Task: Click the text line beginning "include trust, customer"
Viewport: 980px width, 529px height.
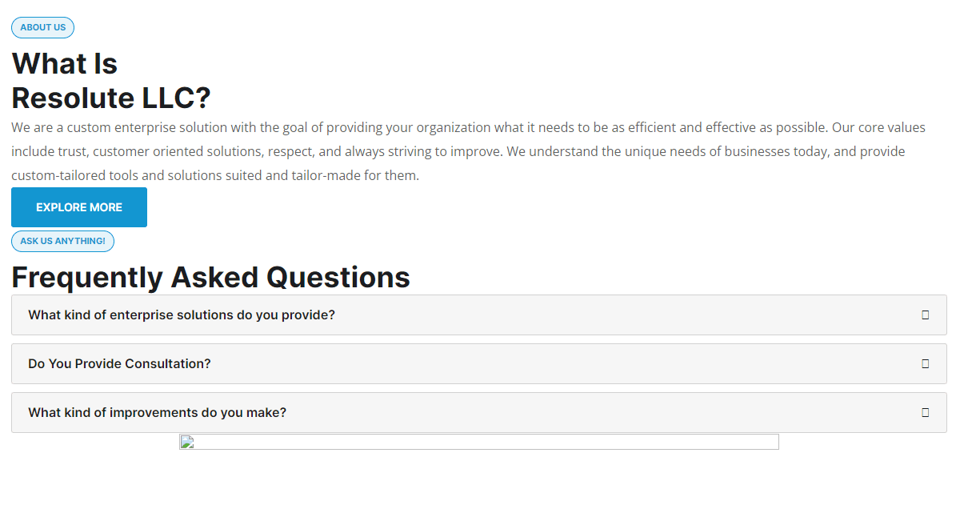Action: (x=458, y=151)
